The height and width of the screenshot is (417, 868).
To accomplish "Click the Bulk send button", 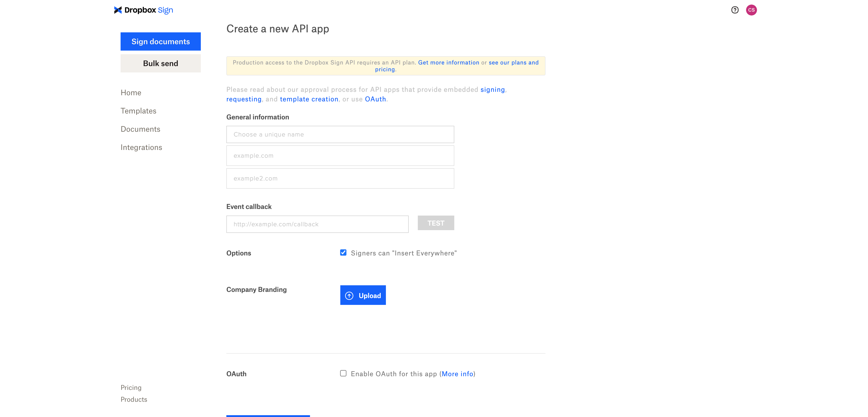I will point(161,63).
